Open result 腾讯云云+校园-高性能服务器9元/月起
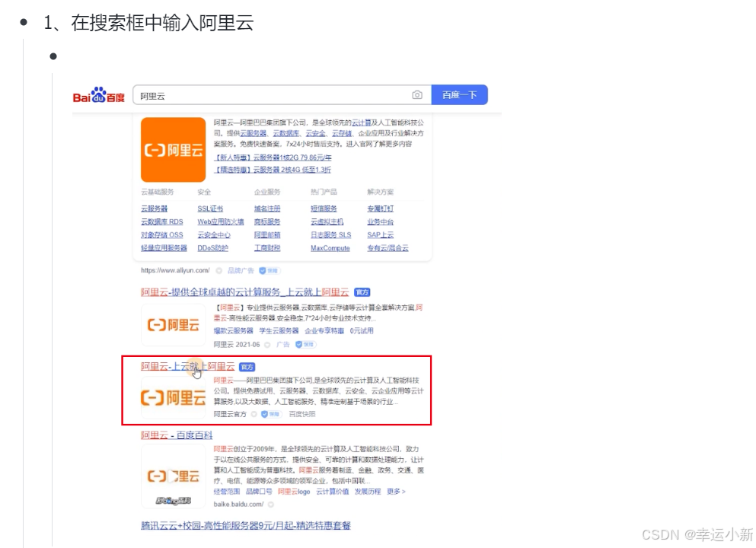 (x=246, y=525)
